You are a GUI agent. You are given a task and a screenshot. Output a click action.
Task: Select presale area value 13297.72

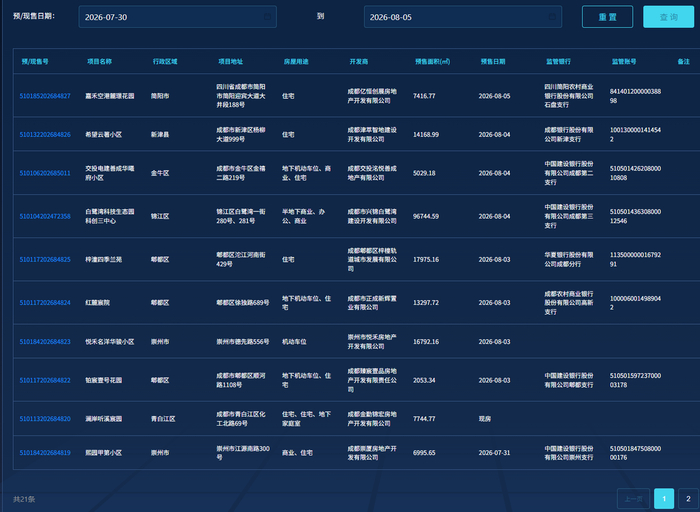[x=426, y=303]
